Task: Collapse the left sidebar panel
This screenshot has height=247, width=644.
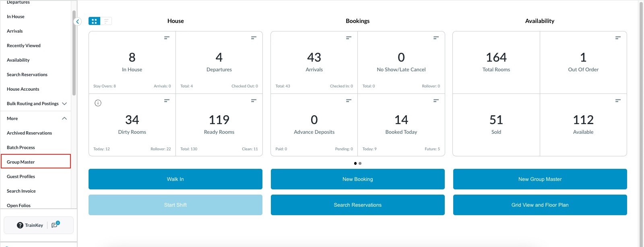Action: coord(78,22)
